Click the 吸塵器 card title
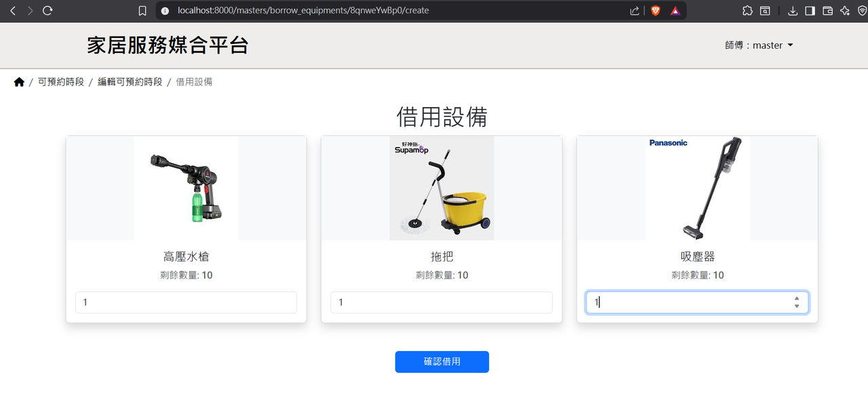 click(697, 257)
